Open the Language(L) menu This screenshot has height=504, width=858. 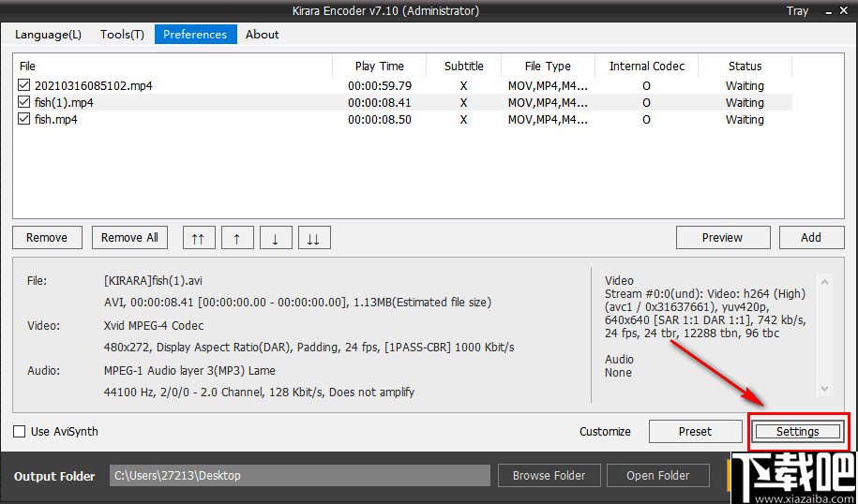pyautogui.click(x=48, y=35)
